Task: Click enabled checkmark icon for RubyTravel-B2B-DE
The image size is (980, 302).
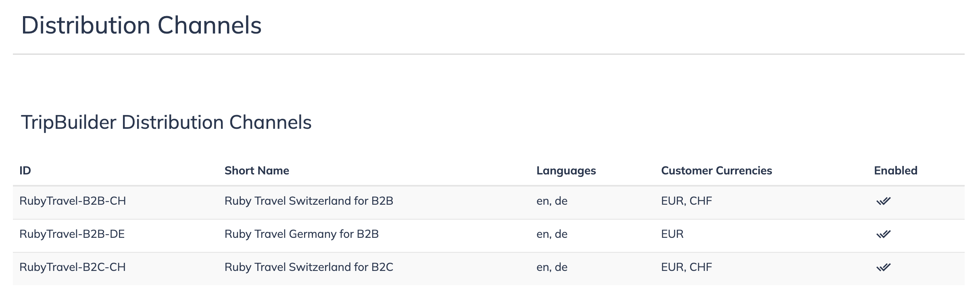Action: click(x=883, y=234)
